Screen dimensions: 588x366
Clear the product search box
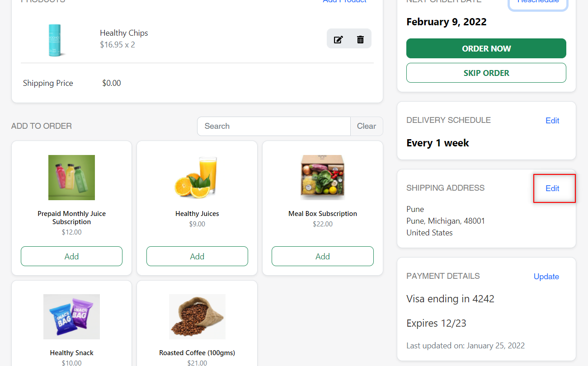(367, 126)
